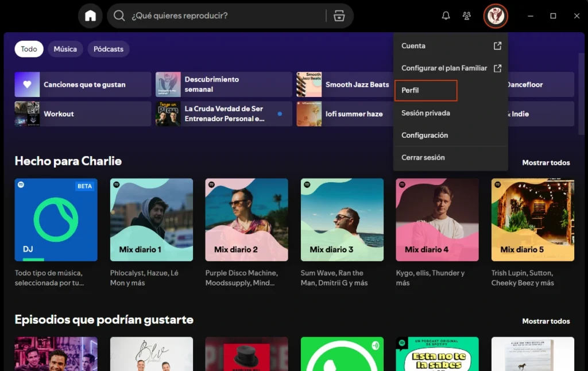The image size is (588, 371).
Task: Choose Configurar el plan Familiar
Action: pos(451,68)
